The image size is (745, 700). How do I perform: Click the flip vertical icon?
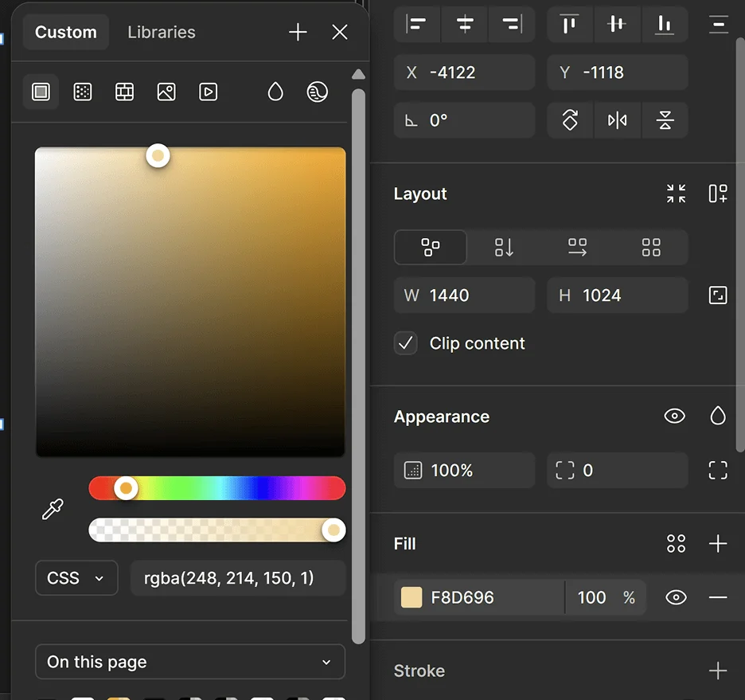665,120
